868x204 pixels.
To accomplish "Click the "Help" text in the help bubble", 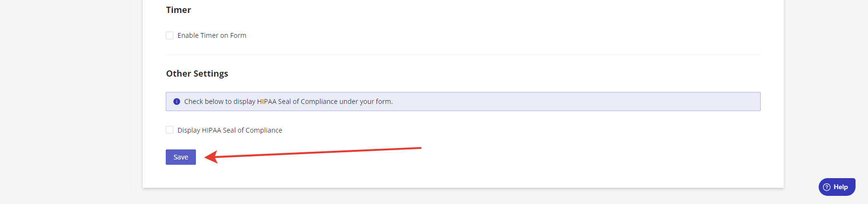I will tap(841, 187).
